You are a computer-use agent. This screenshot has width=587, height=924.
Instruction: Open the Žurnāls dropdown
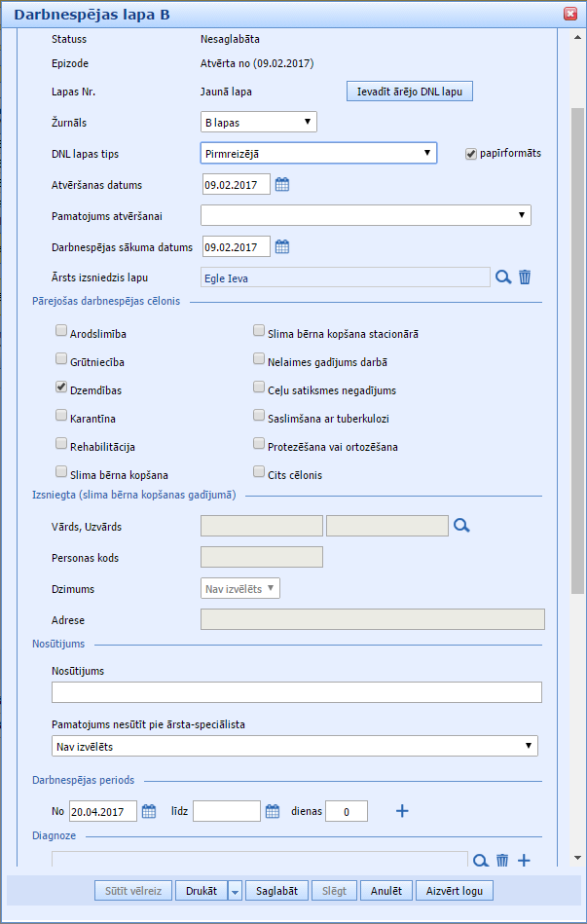(x=258, y=122)
